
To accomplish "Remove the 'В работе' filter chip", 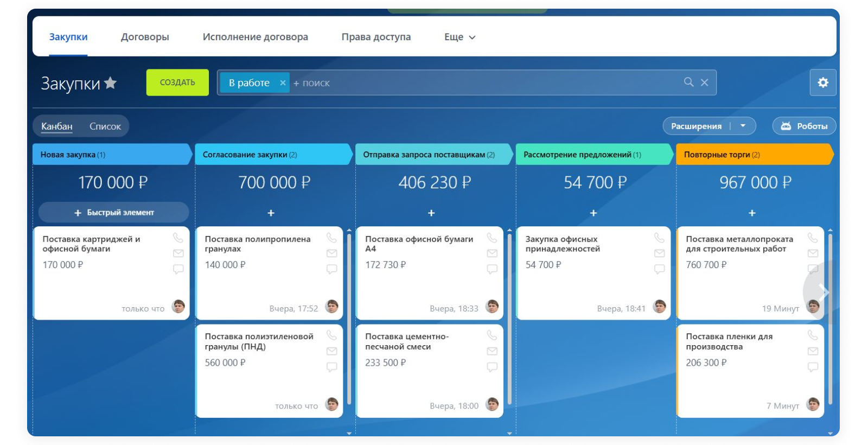I will click(x=283, y=82).
